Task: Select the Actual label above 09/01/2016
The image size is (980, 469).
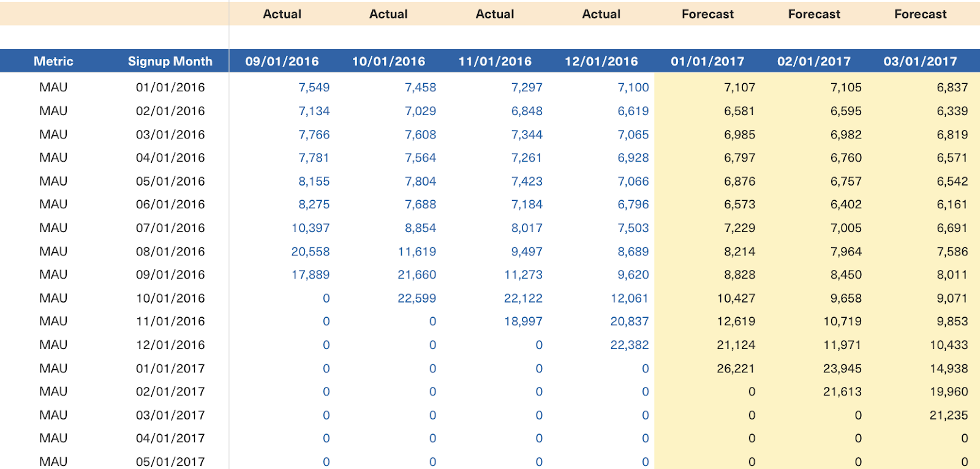Action: pos(282,14)
